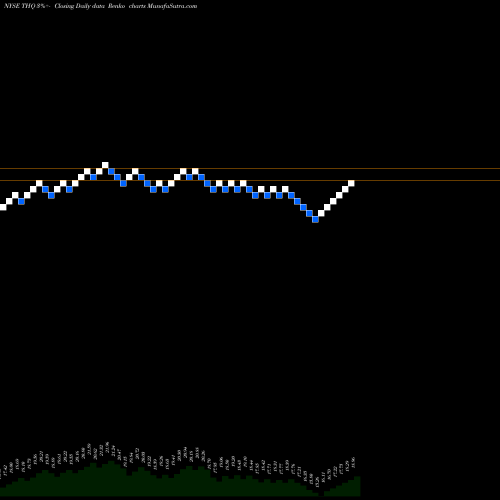The height and width of the screenshot is (500, 500).
Task: Click the lowest blue Renko brick at the trough
Action: (x=315, y=219)
